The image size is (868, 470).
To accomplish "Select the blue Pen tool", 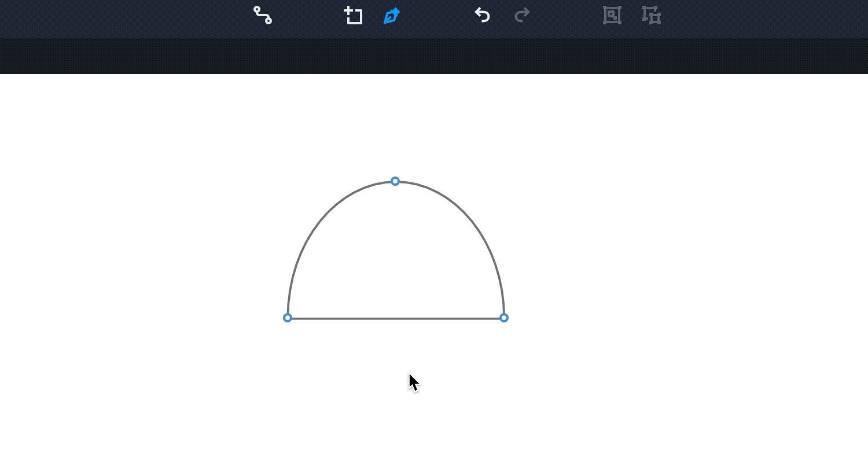I will [392, 16].
